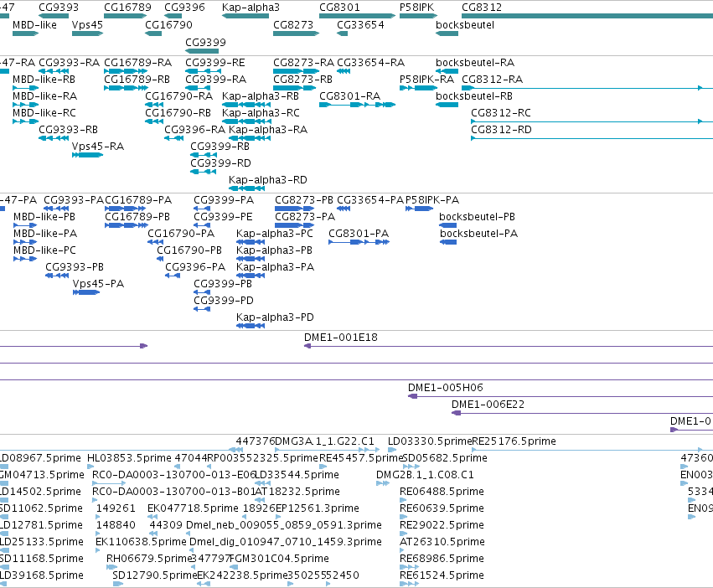
Task: Click the DME1-005H06 clone label
Action: (445, 388)
